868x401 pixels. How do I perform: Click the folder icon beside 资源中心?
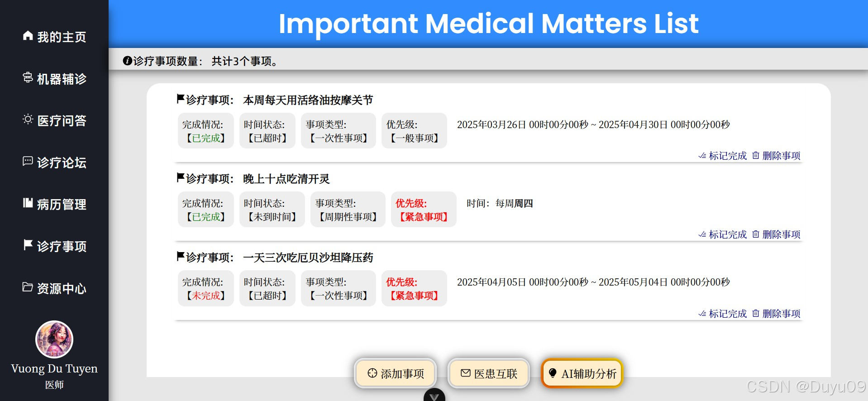(28, 287)
